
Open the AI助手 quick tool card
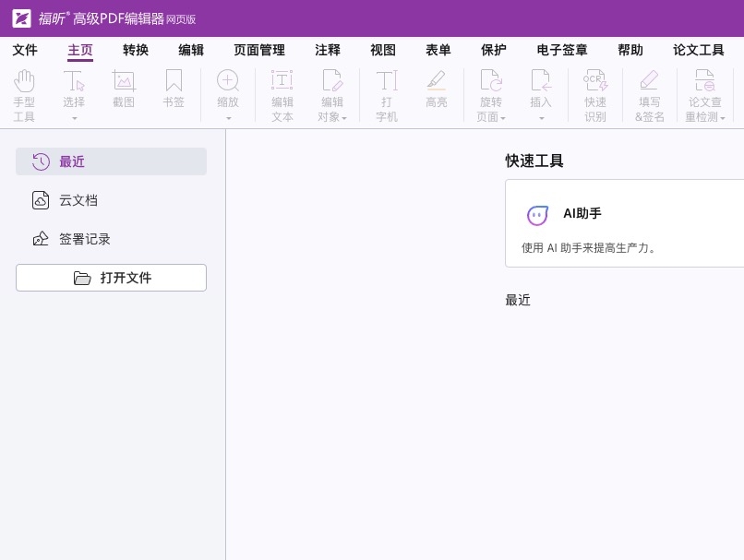point(582,213)
